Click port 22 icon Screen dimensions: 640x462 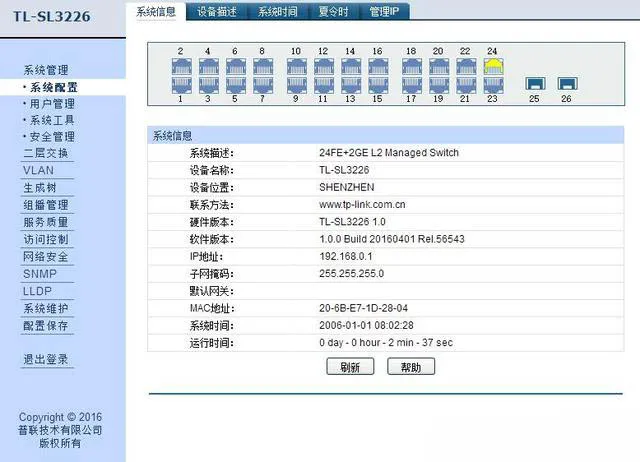[466, 66]
